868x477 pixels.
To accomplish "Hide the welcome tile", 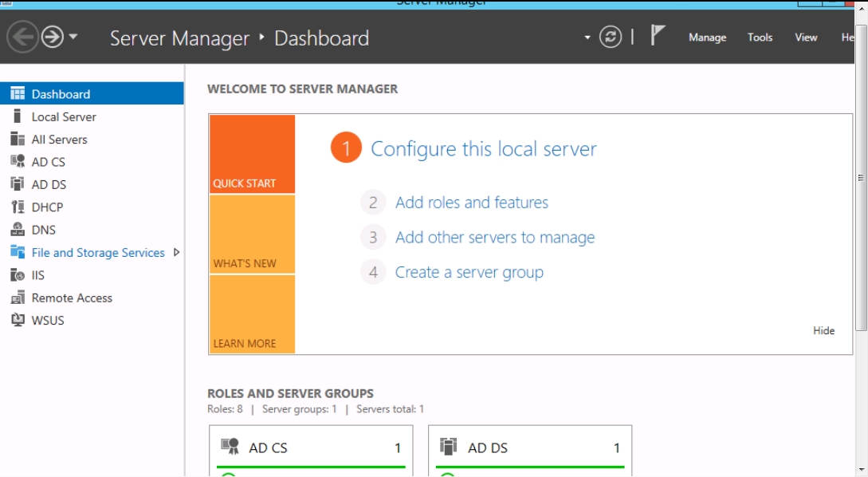I will [x=823, y=331].
